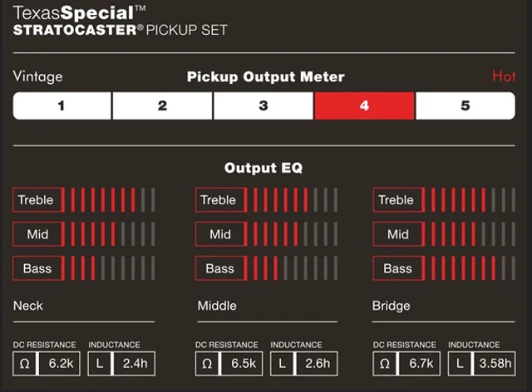Click the Bridge Bass label box
532x392 pixels.
[398, 268]
